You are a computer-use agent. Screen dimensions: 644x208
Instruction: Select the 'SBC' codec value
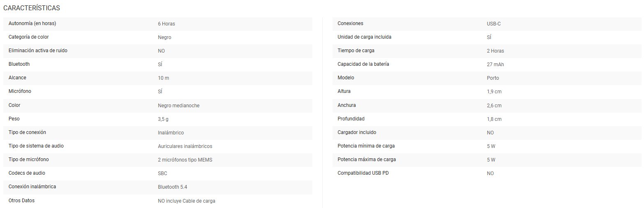162,173
